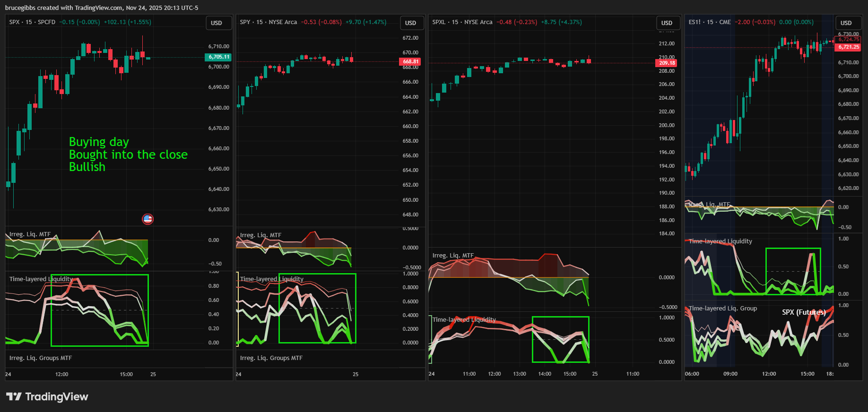Select the 'SPX (Futures)' text annotation
The height and width of the screenshot is (412, 868).
[804, 312]
